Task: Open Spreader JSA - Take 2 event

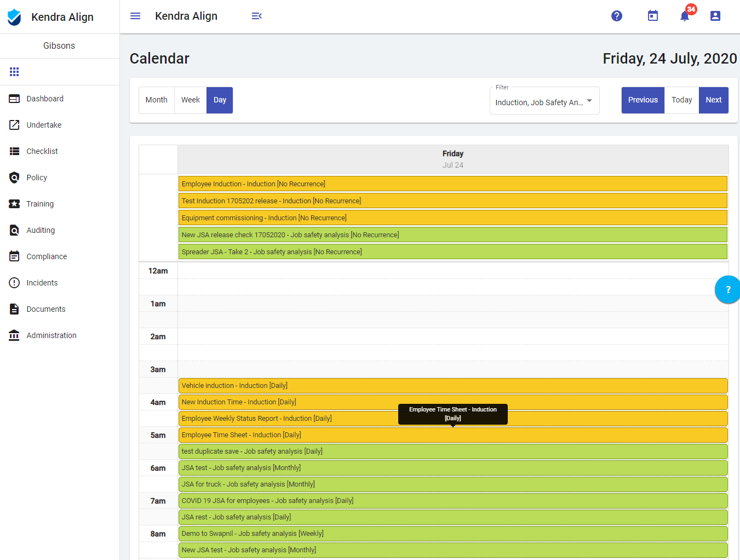Action: click(x=453, y=252)
